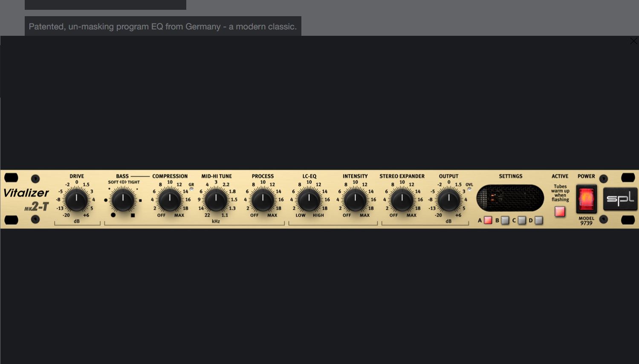Click the +6 mark on the Drive knob
639x364 pixels.
[86, 215]
